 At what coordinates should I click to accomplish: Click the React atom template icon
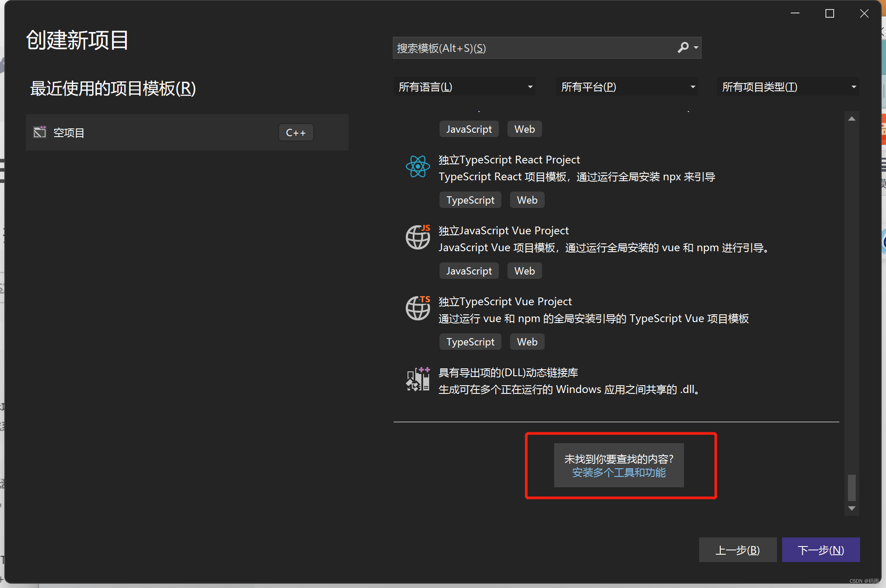pos(417,166)
